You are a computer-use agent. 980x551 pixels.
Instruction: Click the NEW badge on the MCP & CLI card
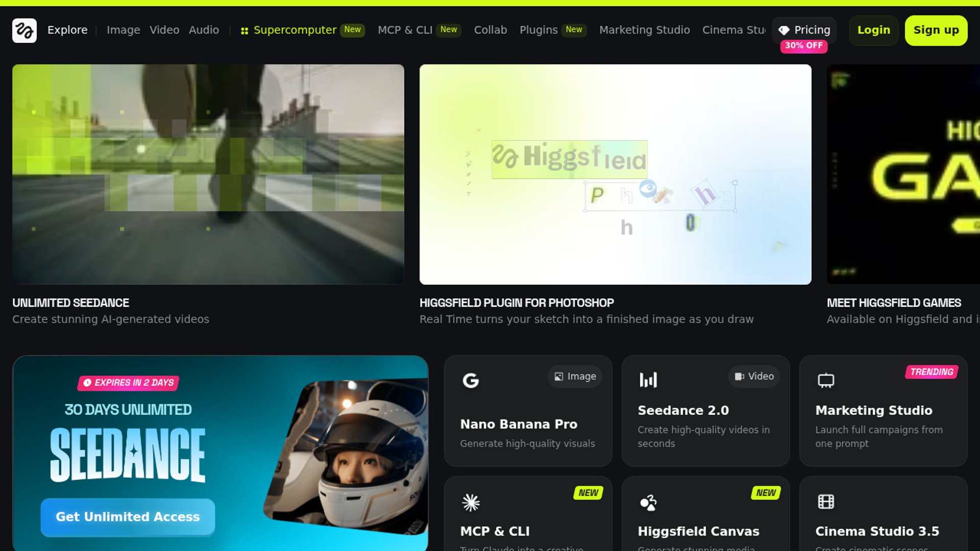tap(588, 493)
